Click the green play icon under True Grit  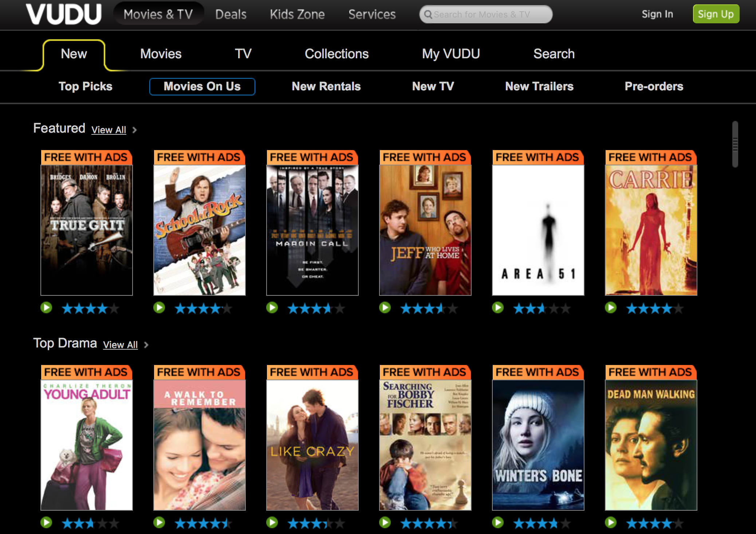[46, 308]
